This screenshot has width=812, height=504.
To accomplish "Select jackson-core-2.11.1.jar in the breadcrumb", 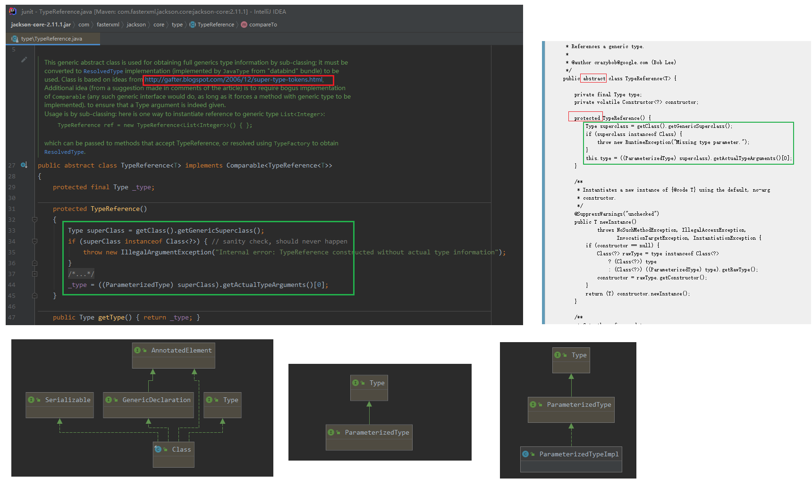I will pyautogui.click(x=41, y=25).
